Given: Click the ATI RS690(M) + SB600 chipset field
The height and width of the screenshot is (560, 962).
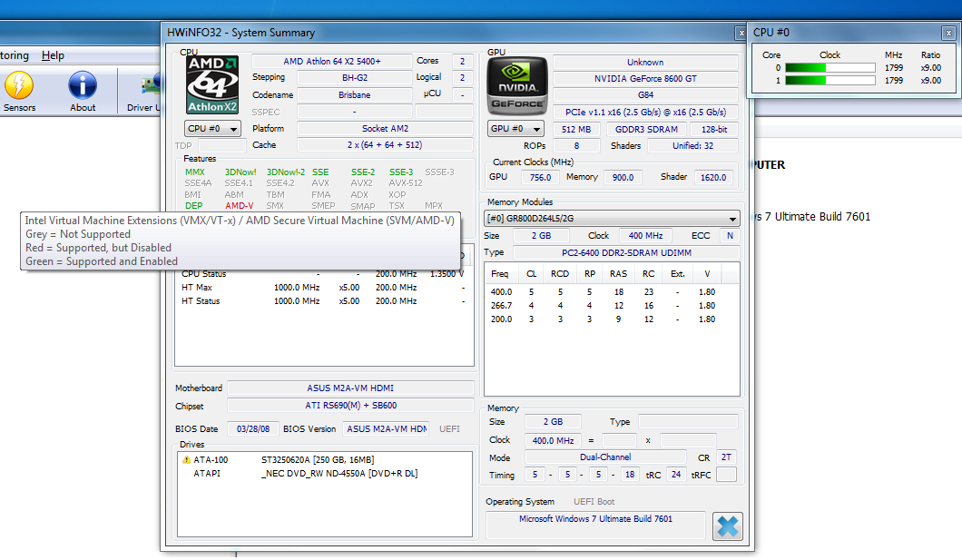Looking at the screenshot, I should [x=350, y=406].
